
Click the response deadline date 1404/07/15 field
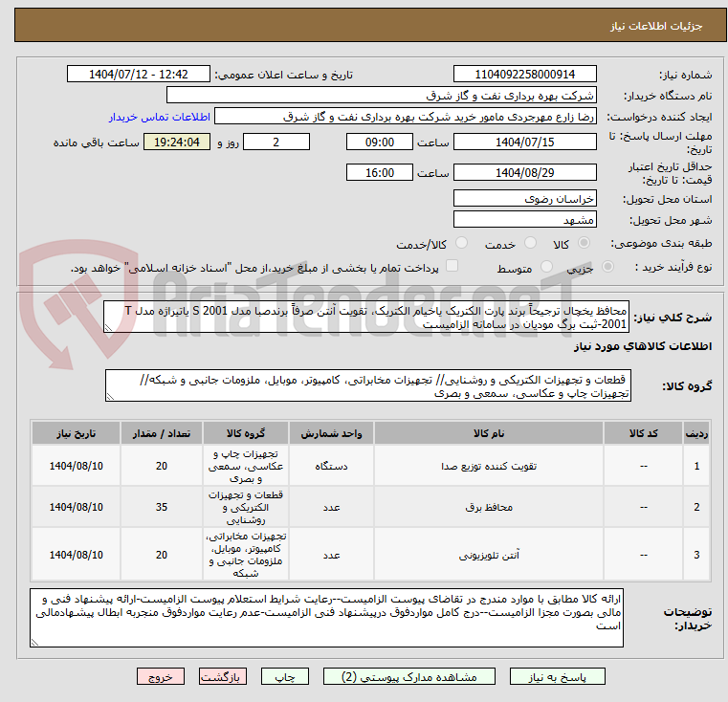pyautogui.click(x=524, y=143)
